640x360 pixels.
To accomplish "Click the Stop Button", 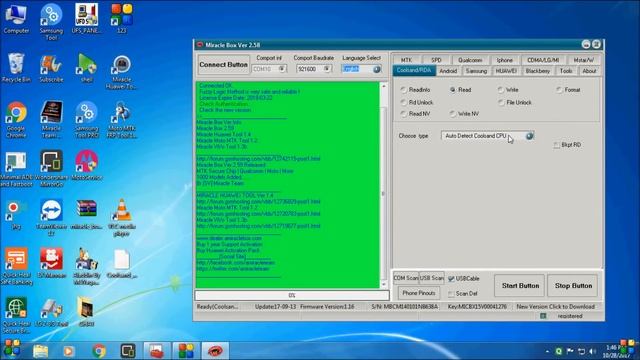I will point(573,286).
